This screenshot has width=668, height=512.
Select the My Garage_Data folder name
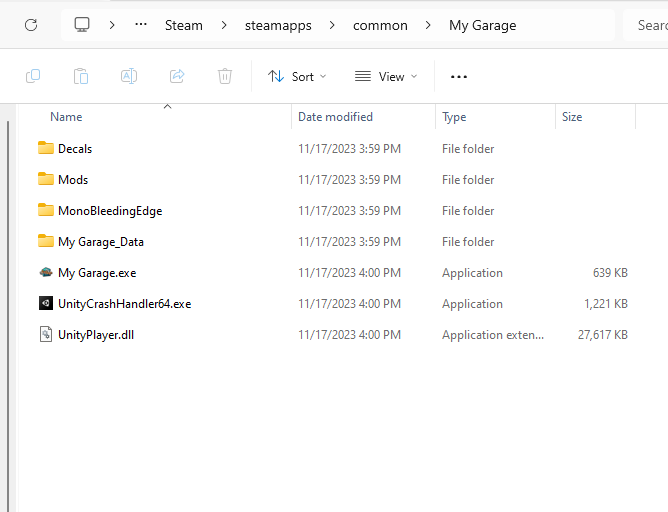coord(101,242)
